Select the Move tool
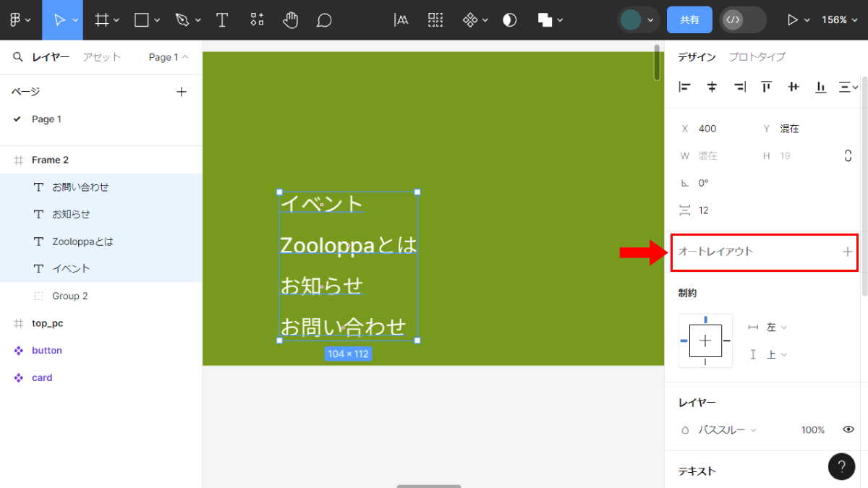This screenshot has height=488, width=868. point(59,20)
